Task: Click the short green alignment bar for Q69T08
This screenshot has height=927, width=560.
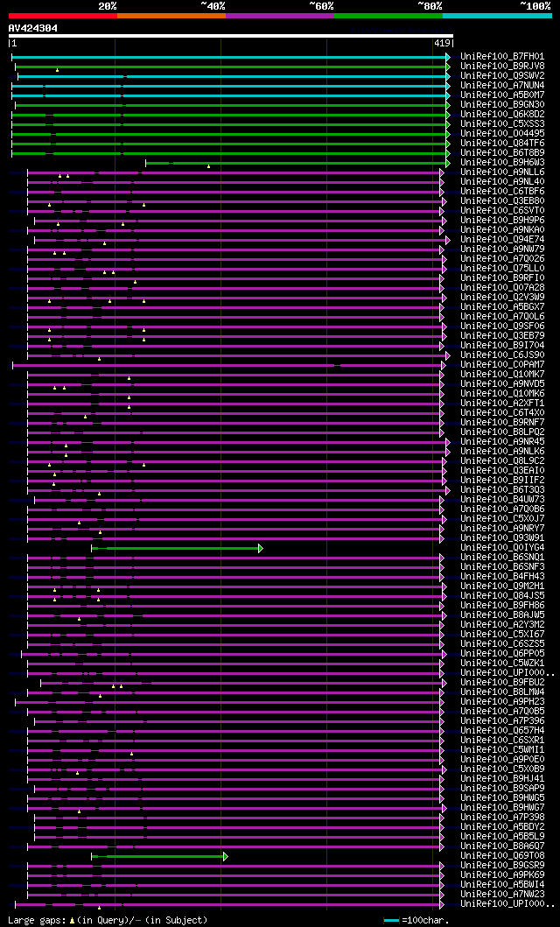Action: (x=157, y=856)
